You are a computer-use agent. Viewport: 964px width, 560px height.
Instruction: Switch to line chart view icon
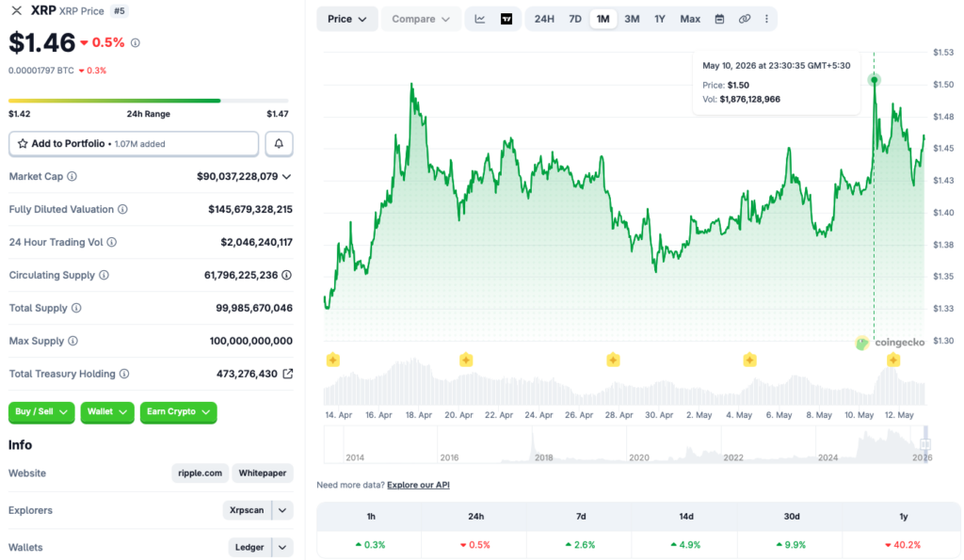480,19
